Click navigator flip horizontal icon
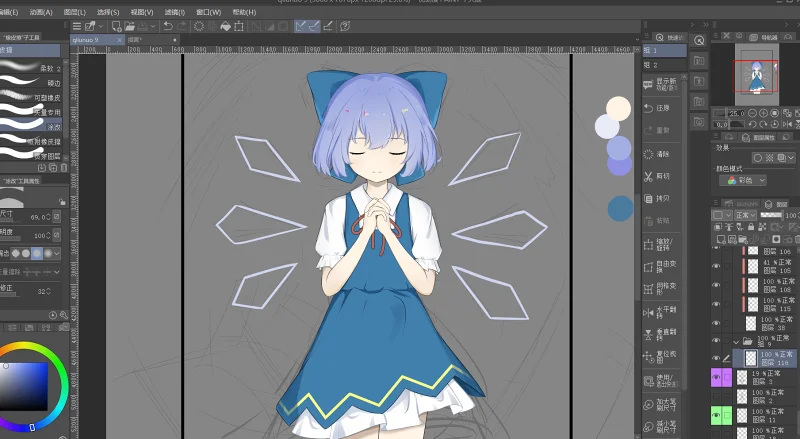This screenshot has height=439, width=800. pyautogui.click(x=786, y=124)
